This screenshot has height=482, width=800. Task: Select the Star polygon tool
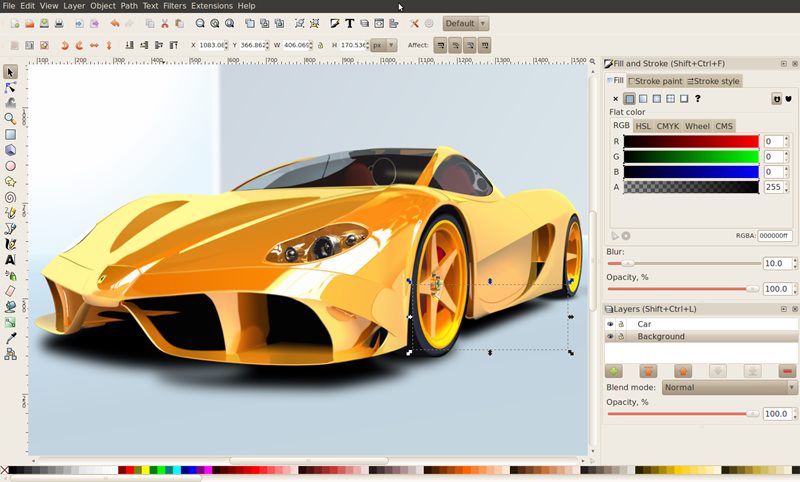10,182
